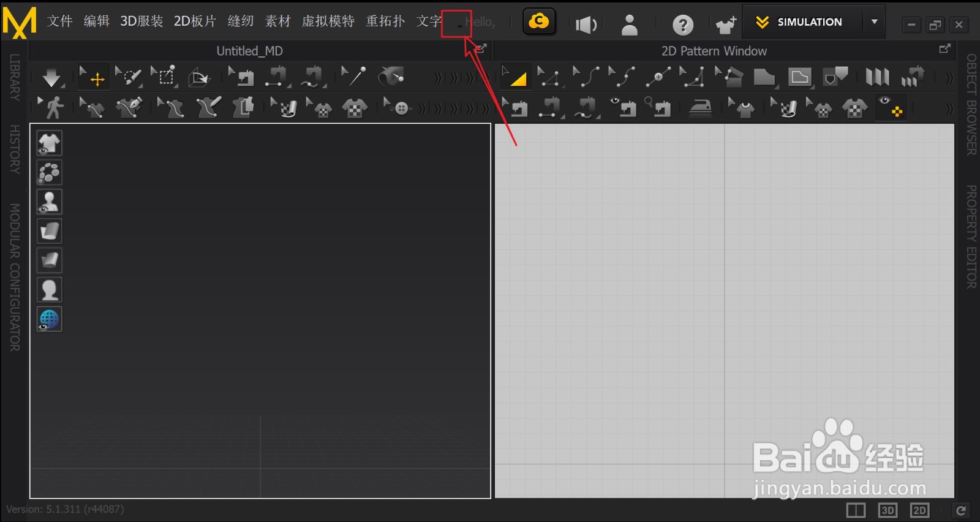Screen dimensions: 980x522
Task: Open the 3D服装 menu
Action: point(141,21)
